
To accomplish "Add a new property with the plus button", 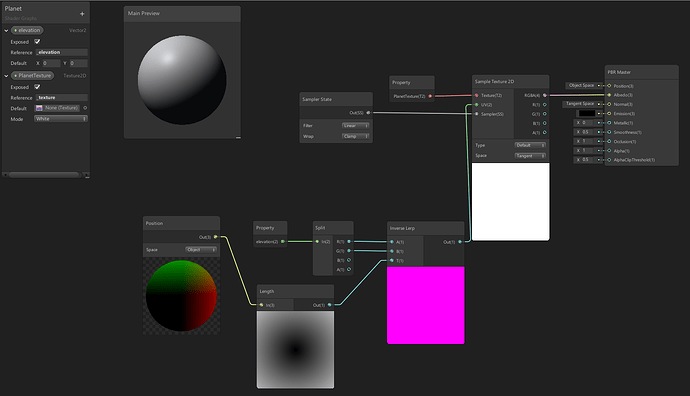I will (82, 14).
